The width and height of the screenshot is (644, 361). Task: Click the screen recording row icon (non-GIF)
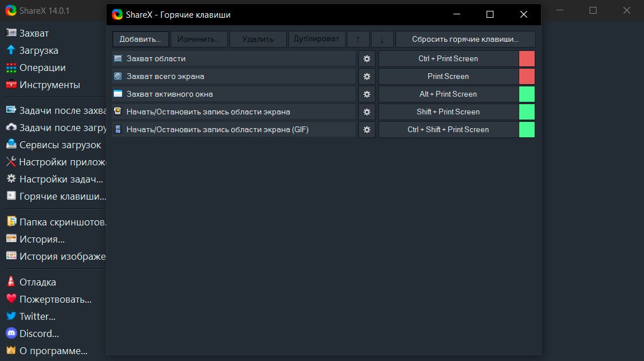(118, 112)
